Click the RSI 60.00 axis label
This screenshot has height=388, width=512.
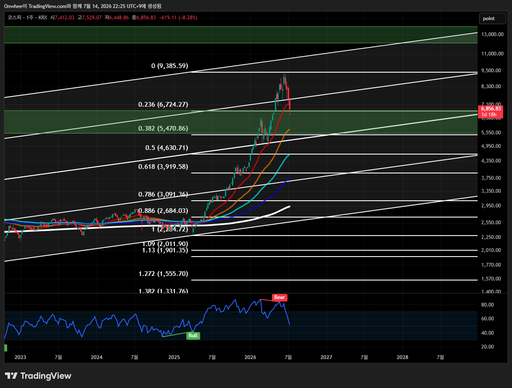[x=487, y=319]
